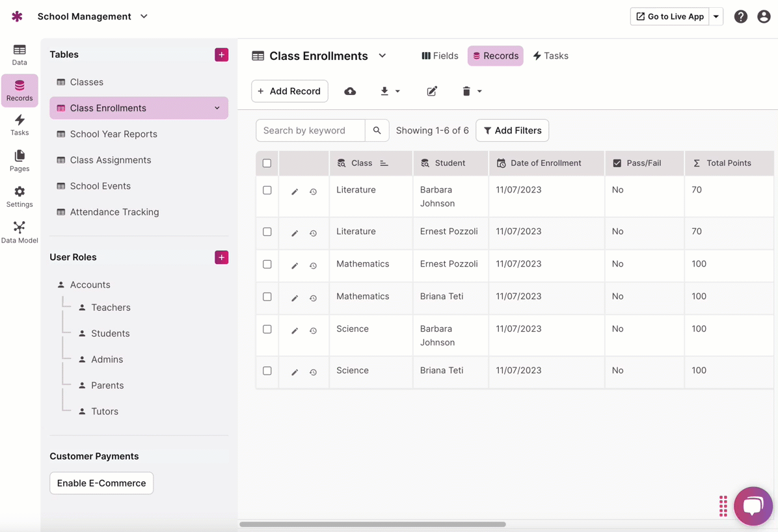Click the help question mark icon
The width and height of the screenshot is (778, 532).
[741, 17]
